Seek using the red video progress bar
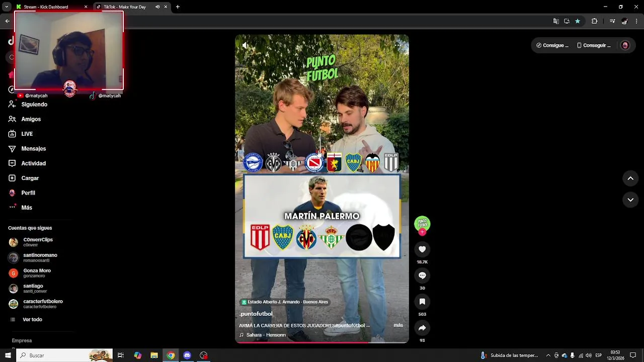This screenshot has height=362, width=644. coord(322,342)
